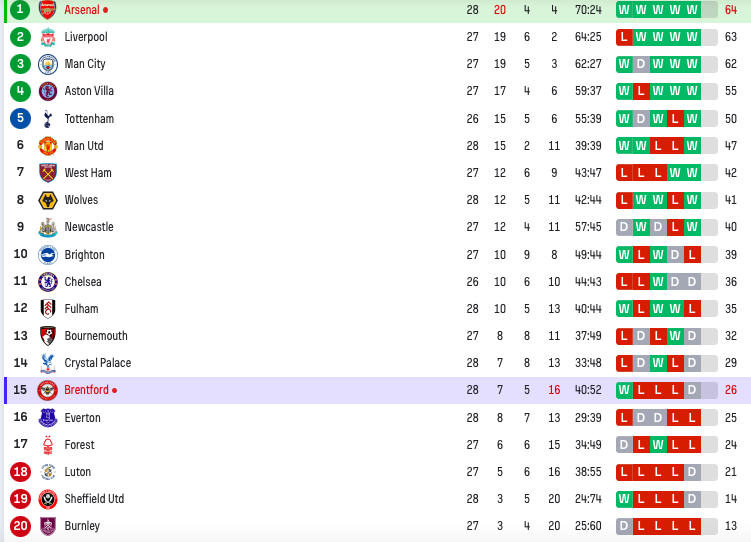Click the Arsenal club crest
751x542 pixels.
(47, 10)
